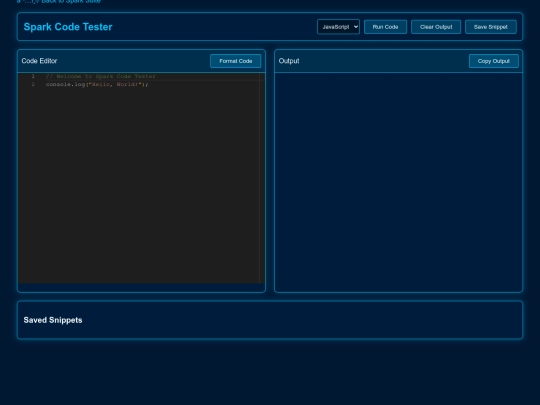Click line number 2 in the gutter
Viewport: 540px width, 405px height.
tap(33, 84)
